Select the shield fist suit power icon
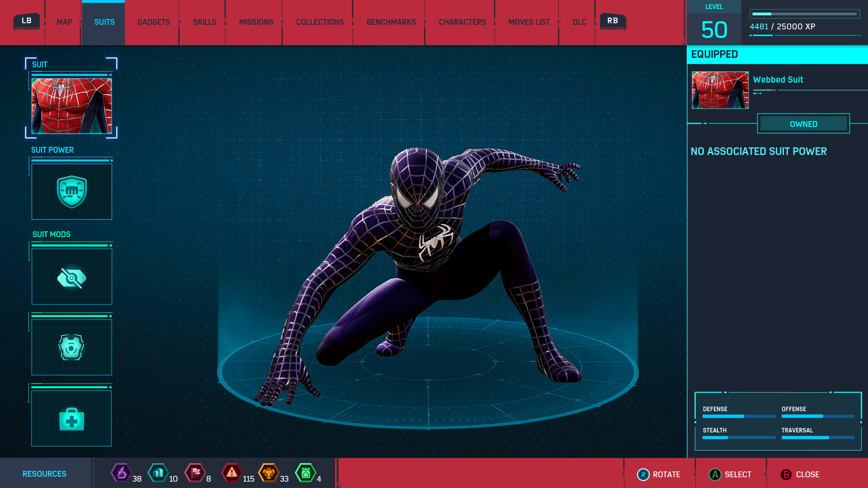The image size is (868, 488). click(x=72, y=192)
